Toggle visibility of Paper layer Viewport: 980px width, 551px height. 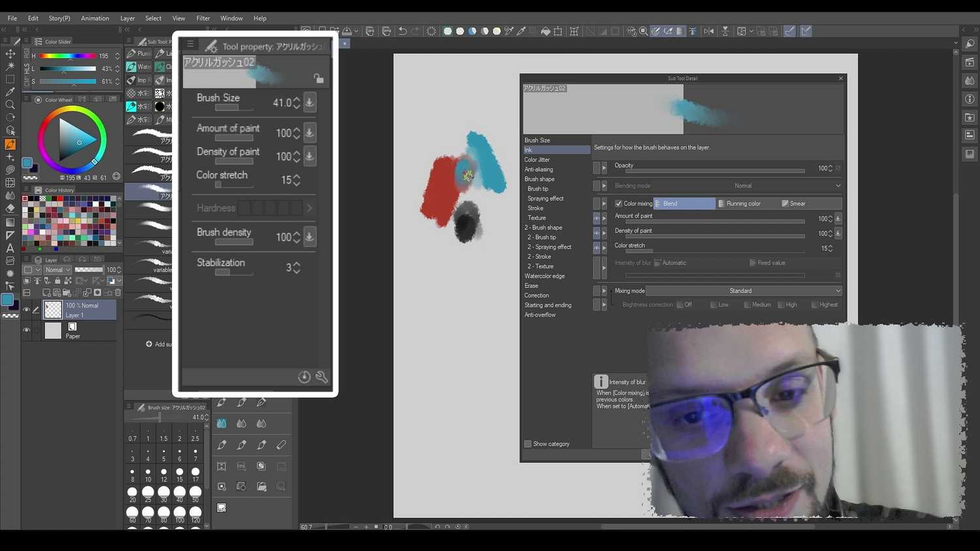coord(27,330)
